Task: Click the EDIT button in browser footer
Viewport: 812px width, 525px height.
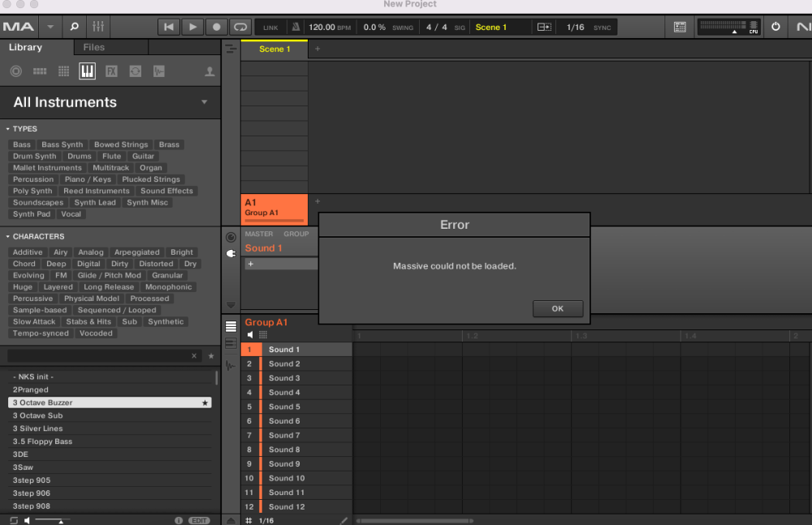Action: (x=200, y=520)
